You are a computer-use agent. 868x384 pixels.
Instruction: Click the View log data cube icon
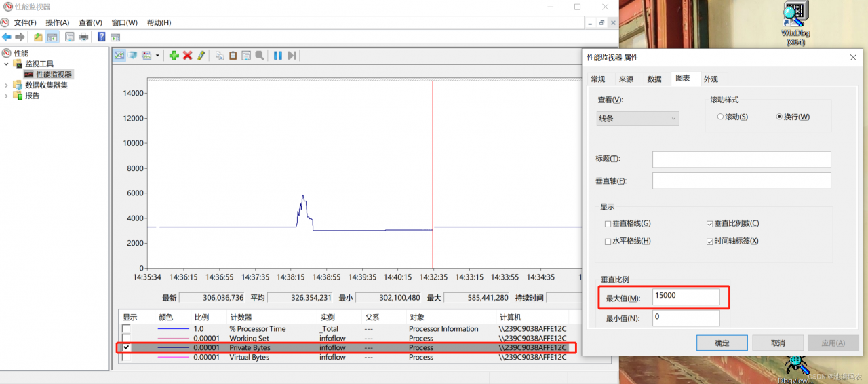134,56
